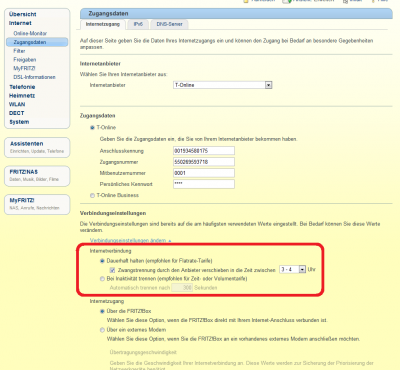Viewport: 400px width, 370px height.
Task: Open the WLAN menu section
Action: [17, 104]
